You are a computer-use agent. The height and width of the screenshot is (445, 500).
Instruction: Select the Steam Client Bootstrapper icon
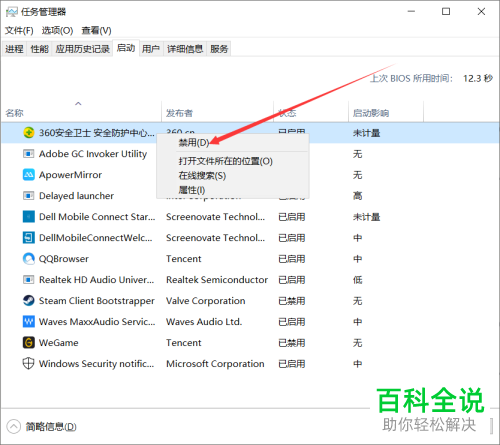tap(29, 301)
